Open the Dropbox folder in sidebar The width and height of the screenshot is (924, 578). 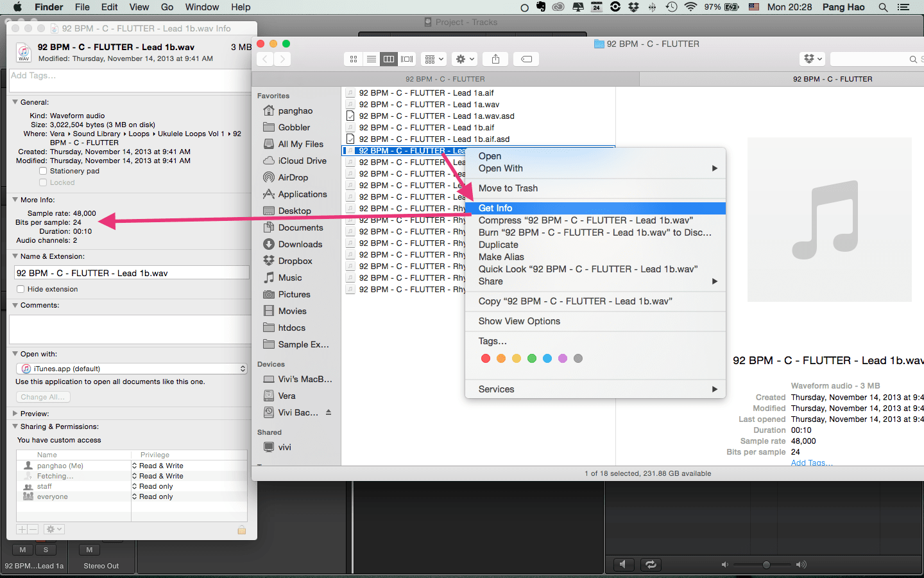coord(295,261)
